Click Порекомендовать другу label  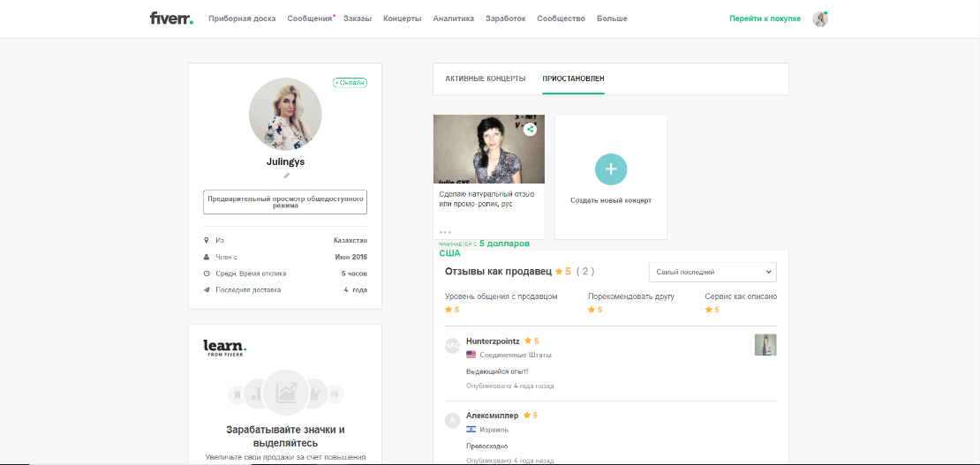point(631,296)
